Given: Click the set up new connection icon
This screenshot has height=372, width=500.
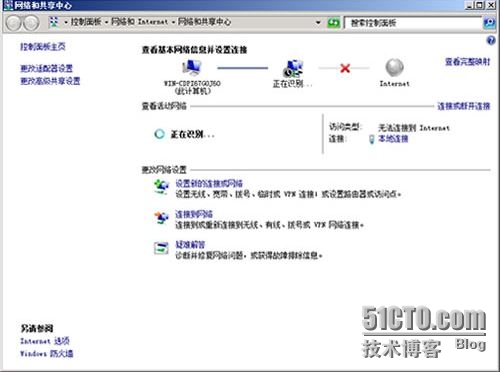Looking at the screenshot, I should click(161, 187).
